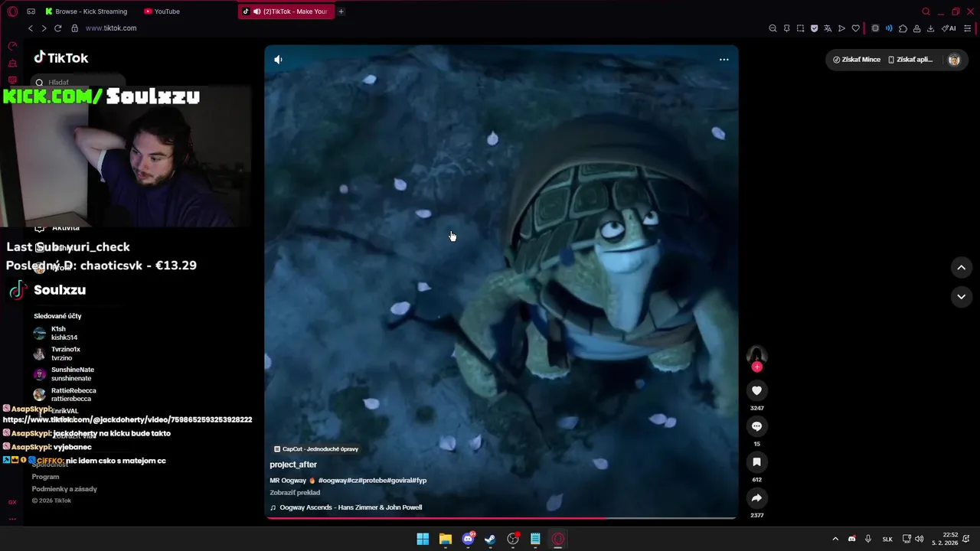Open the video comments bubble icon
Viewport: 980px width, 551px height.
(x=756, y=426)
